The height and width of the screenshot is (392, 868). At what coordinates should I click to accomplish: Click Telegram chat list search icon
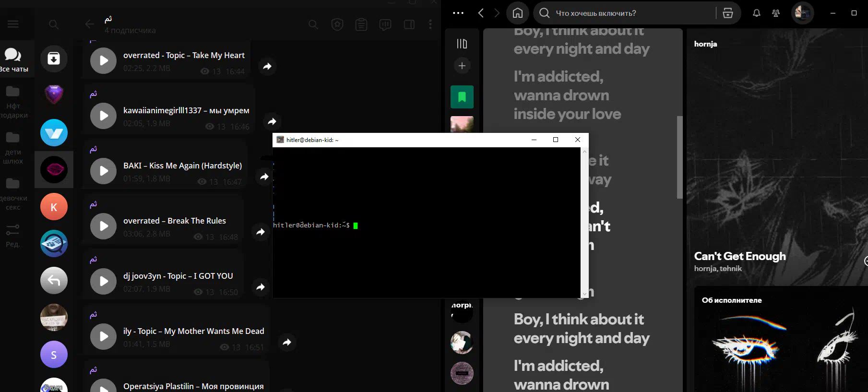(x=54, y=24)
